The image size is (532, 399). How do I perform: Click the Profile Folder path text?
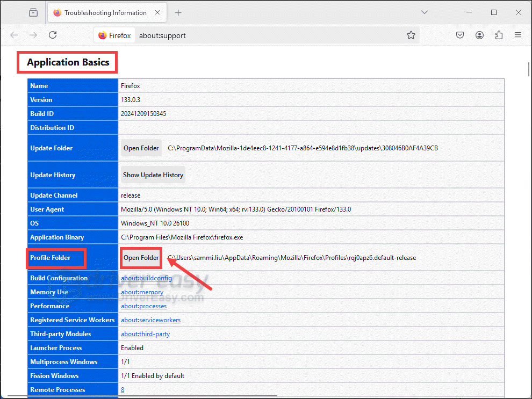pyautogui.click(x=292, y=258)
